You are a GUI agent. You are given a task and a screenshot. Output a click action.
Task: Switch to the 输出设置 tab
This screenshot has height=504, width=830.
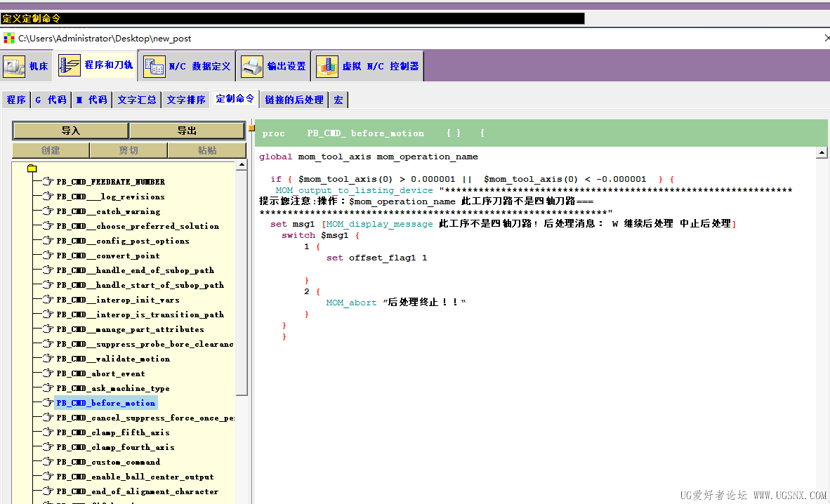pyautogui.click(x=273, y=66)
